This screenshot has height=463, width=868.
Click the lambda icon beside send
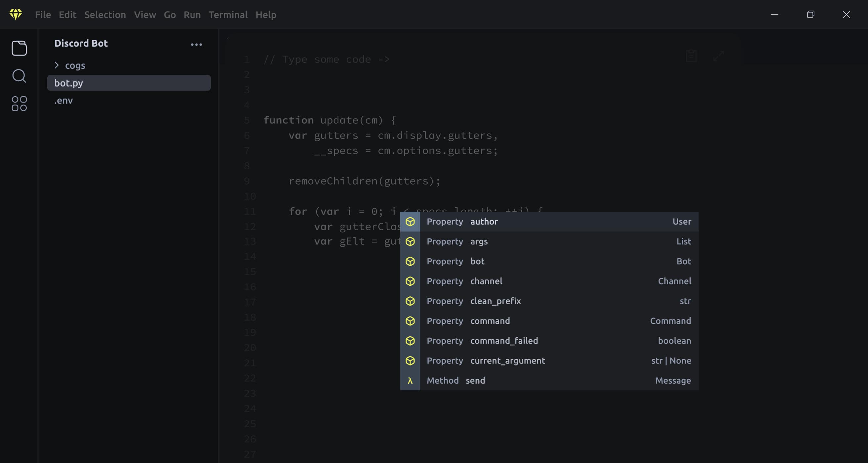pyautogui.click(x=410, y=380)
